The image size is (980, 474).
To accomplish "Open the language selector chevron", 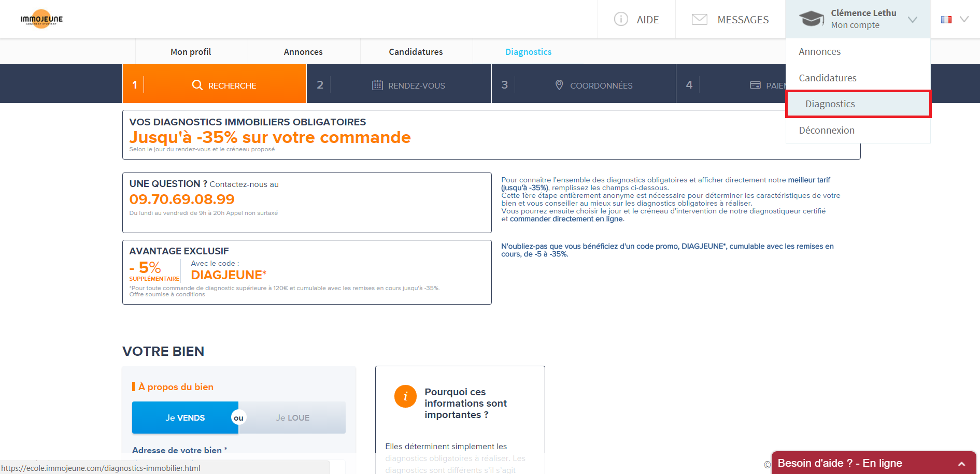I will (x=964, y=19).
